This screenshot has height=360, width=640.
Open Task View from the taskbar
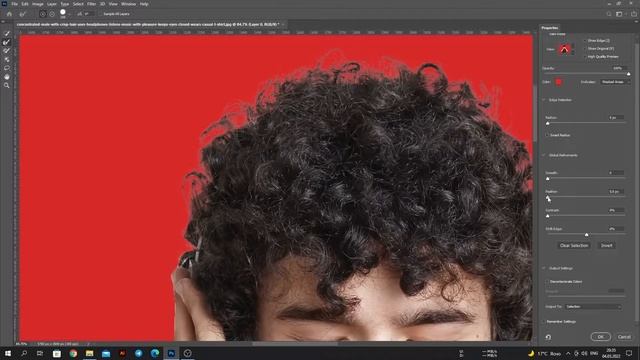[40, 353]
